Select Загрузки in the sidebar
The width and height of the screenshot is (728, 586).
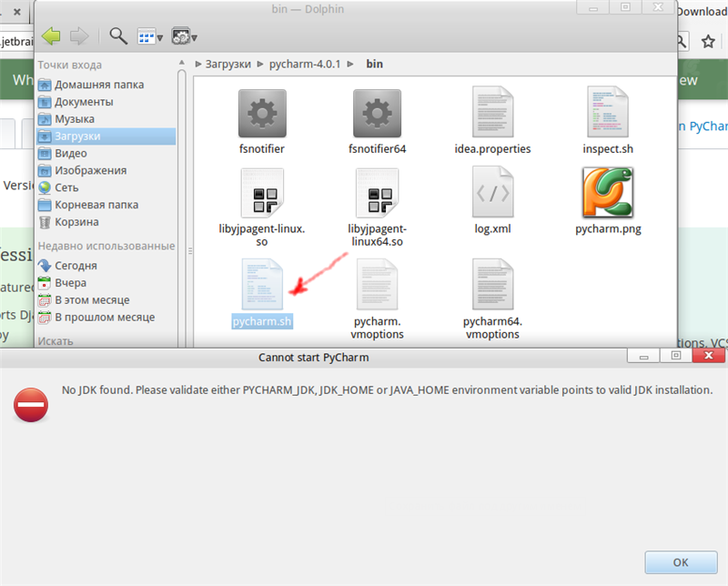click(x=106, y=136)
